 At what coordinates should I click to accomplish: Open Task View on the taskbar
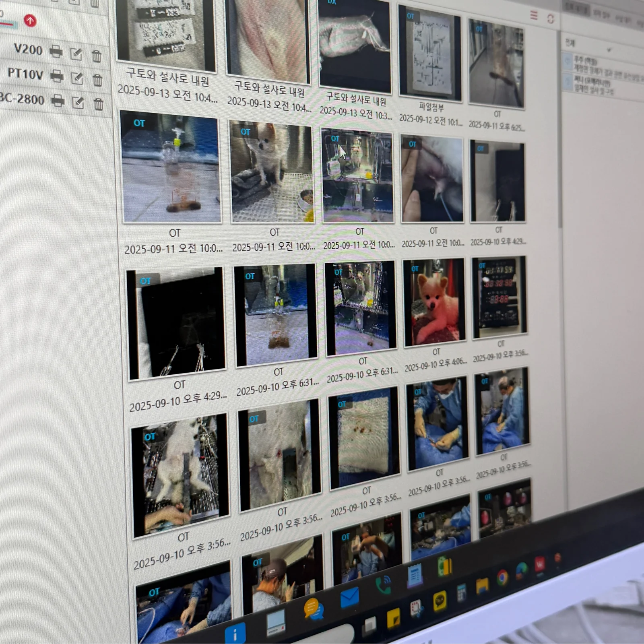[x=368, y=626]
